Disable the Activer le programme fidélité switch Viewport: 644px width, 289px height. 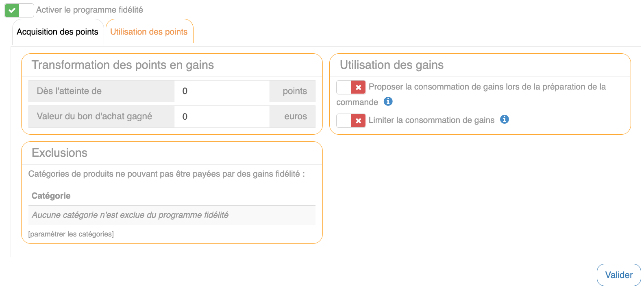point(19,10)
